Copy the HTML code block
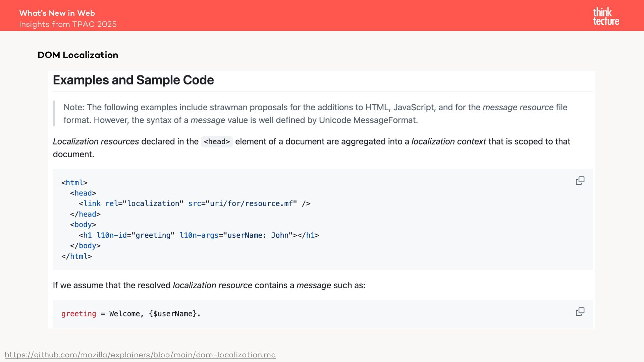The image size is (644, 362). tap(580, 181)
